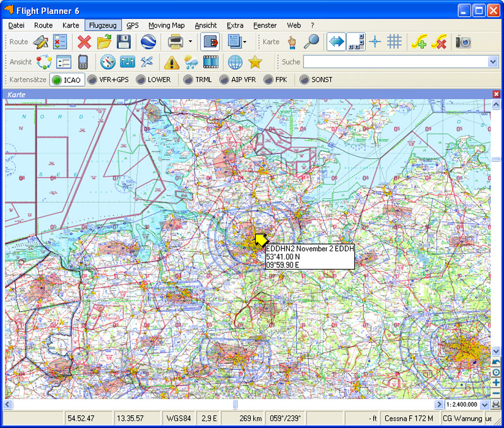Open the Extra menu
Screen dimensions: 504x428
tap(235, 26)
